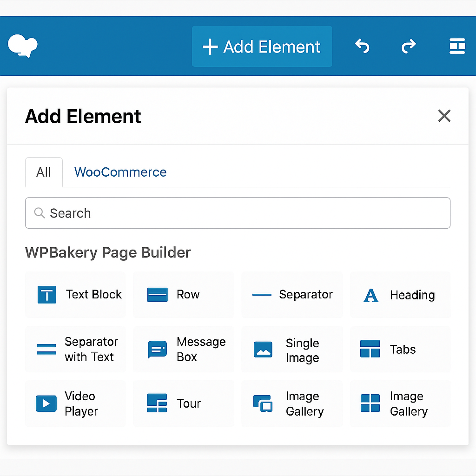Add the Tabs element
476x476 pixels.
[400, 349]
